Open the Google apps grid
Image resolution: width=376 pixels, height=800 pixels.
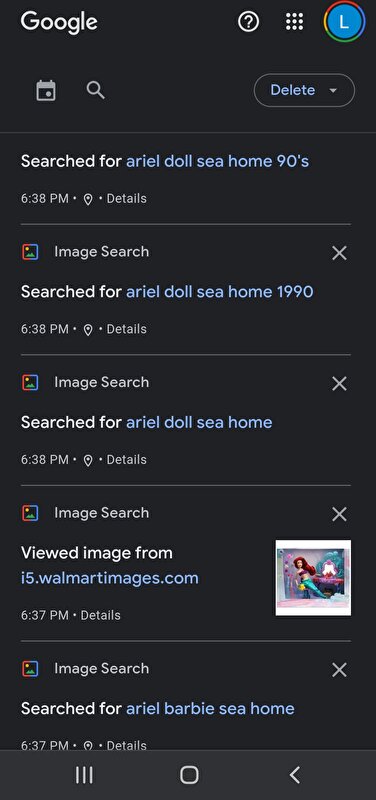(294, 22)
